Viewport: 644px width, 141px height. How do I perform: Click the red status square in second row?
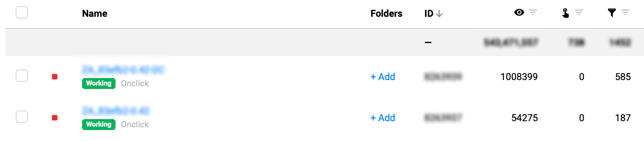point(55,118)
